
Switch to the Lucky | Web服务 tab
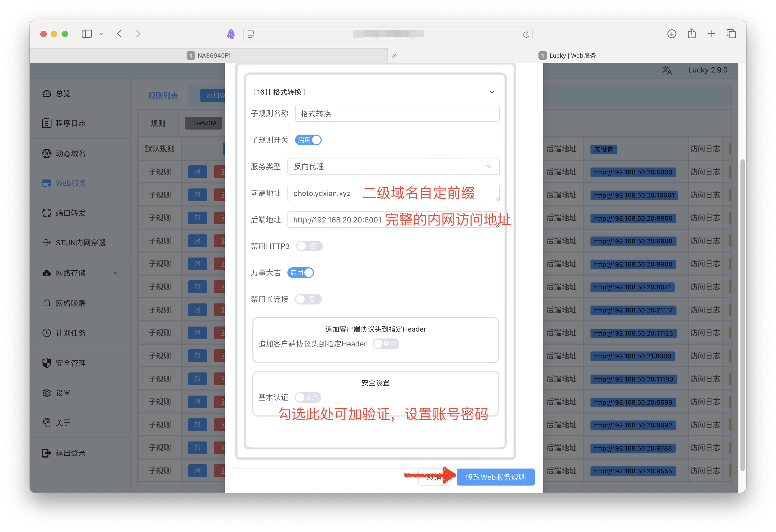coord(567,55)
